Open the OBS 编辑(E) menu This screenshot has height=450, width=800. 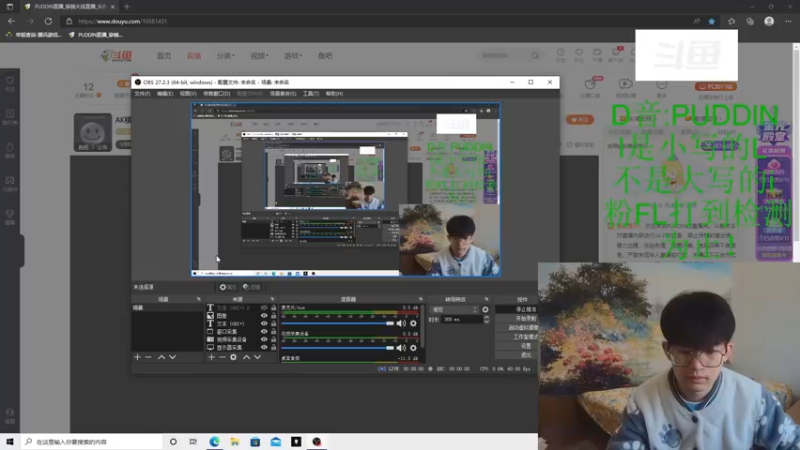click(165, 94)
